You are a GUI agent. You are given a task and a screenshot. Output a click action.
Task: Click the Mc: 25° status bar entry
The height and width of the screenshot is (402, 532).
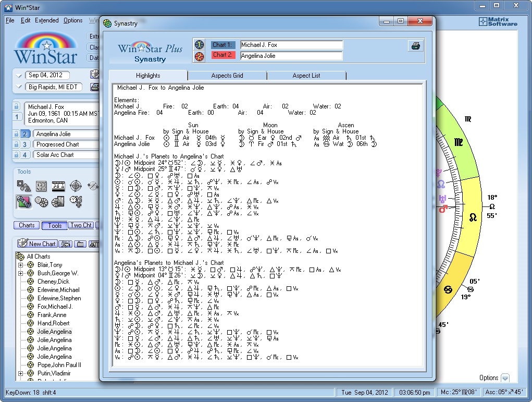(459, 392)
